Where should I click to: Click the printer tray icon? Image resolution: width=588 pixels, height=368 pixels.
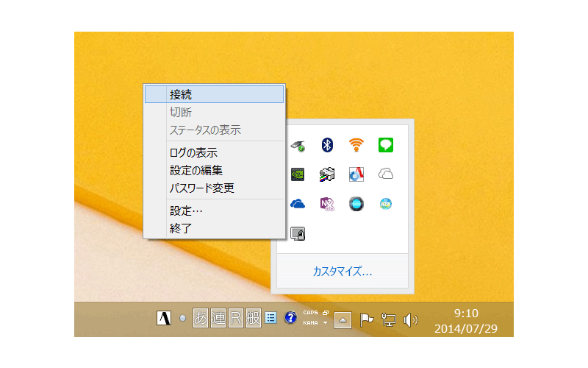pos(328,174)
